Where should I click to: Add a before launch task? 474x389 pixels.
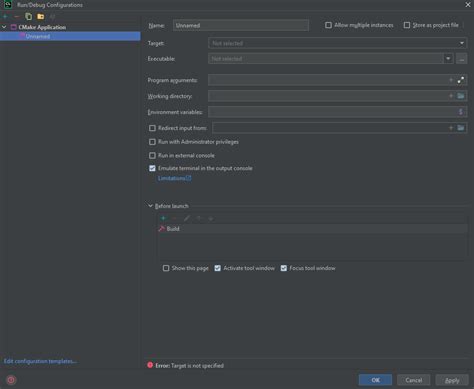click(x=163, y=218)
